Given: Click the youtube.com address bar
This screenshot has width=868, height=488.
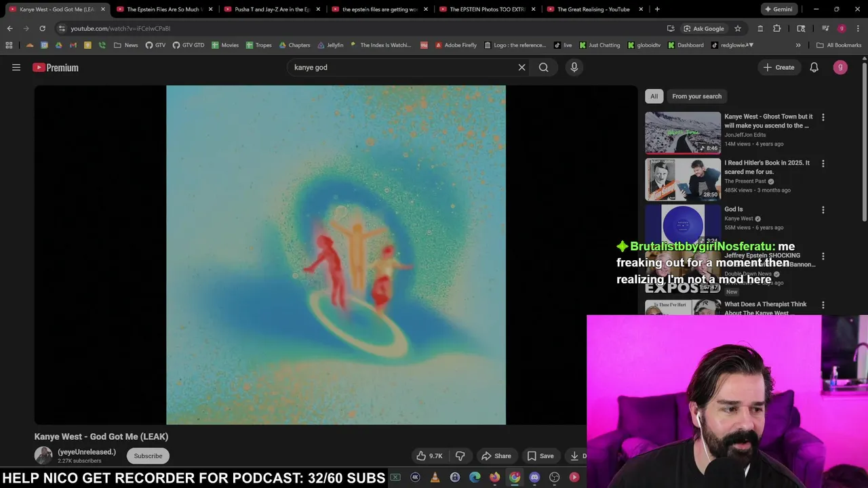Looking at the screenshot, I should [359, 28].
